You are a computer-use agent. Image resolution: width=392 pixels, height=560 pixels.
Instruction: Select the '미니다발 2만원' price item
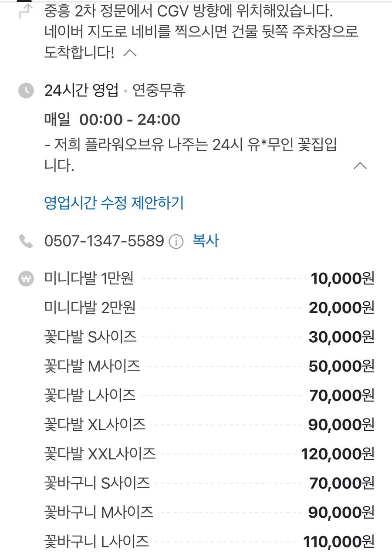(90, 307)
